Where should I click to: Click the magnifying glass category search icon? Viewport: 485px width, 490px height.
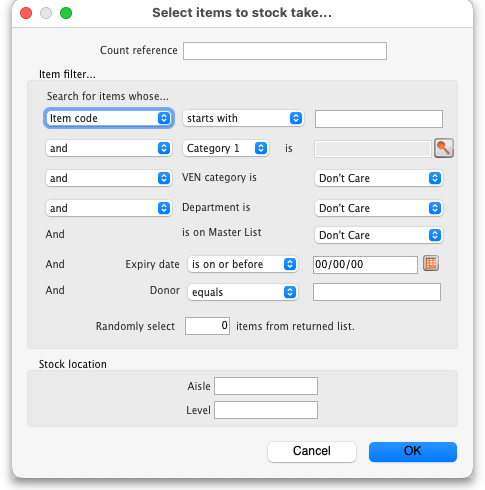coord(444,148)
